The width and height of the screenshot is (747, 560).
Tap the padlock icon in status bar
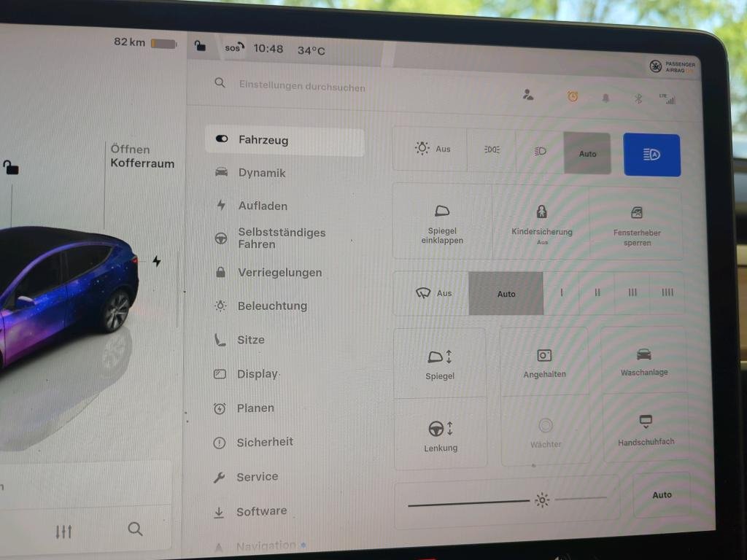200,46
